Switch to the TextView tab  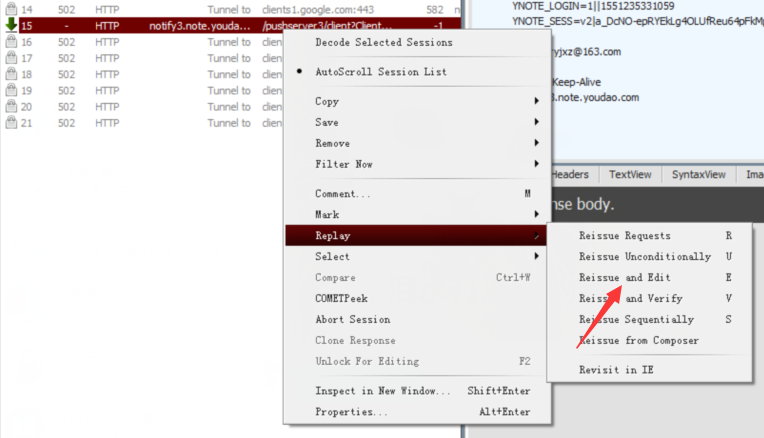click(630, 174)
